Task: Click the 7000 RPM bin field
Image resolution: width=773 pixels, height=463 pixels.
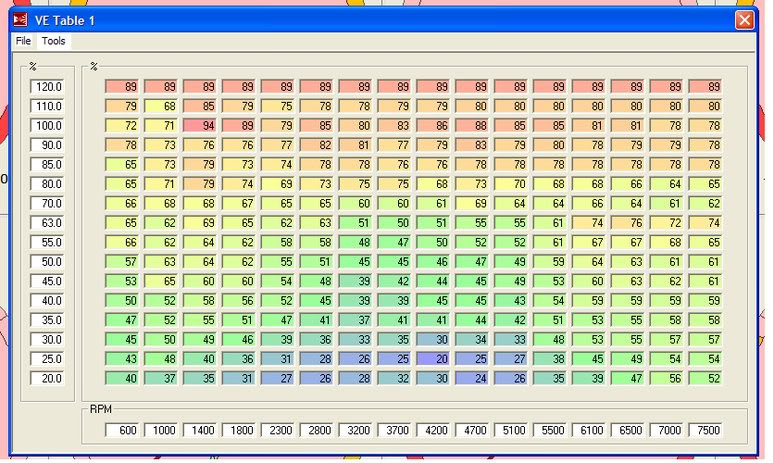Action: tap(667, 430)
